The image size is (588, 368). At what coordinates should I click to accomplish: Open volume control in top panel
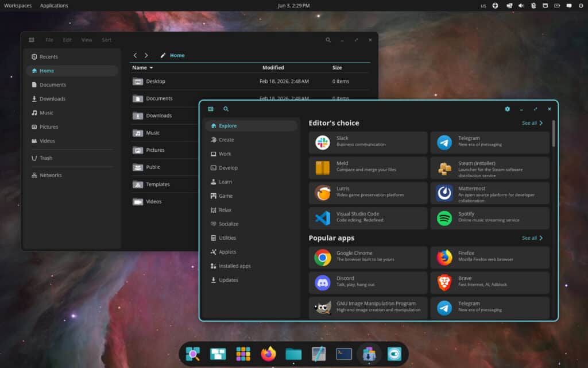pyautogui.click(x=521, y=6)
